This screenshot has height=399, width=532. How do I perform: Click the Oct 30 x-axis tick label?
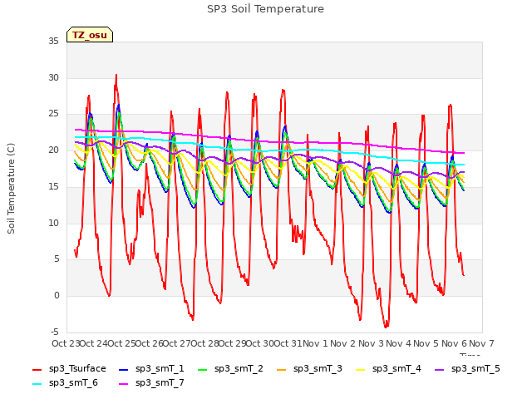tap(260, 343)
